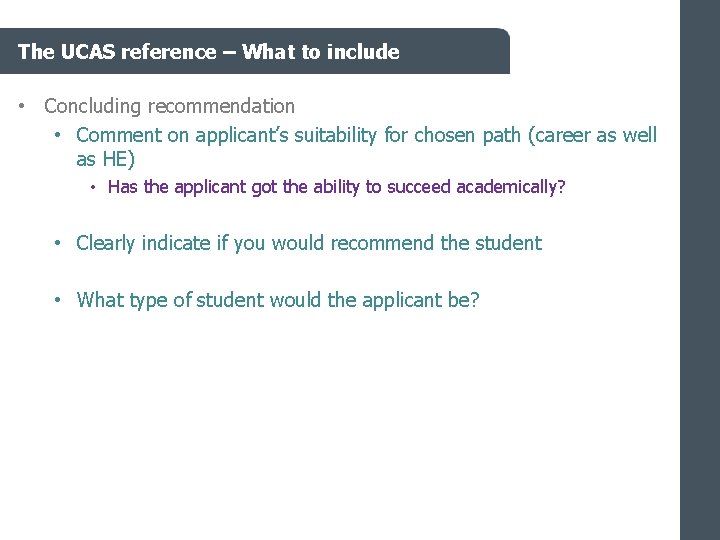Select the 'Clearly indicate if you would recommend' line
The height and width of the screenshot is (540, 720).
click(308, 243)
